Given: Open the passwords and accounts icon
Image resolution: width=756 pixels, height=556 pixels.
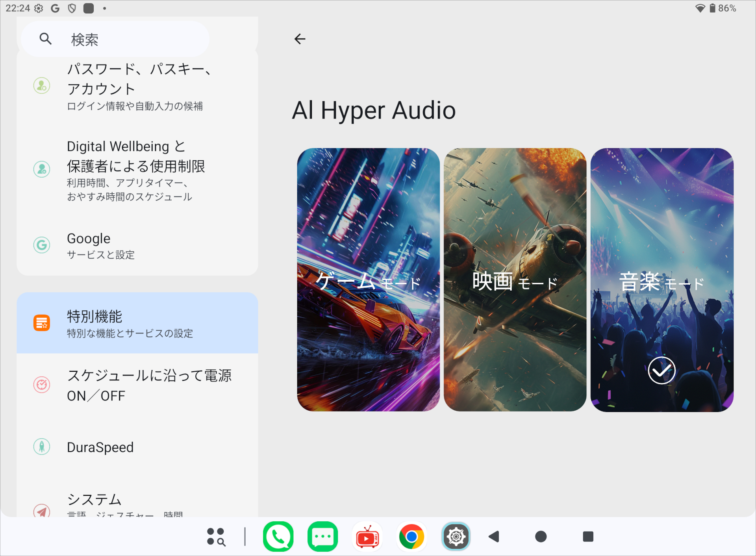Looking at the screenshot, I should click(x=41, y=86).
